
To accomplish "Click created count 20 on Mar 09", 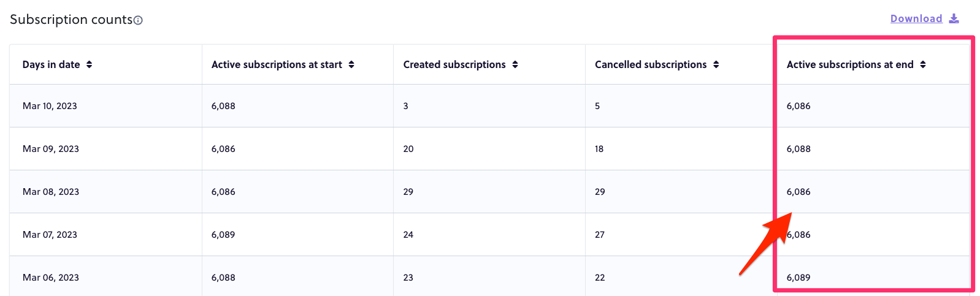I will click(408, 149).
